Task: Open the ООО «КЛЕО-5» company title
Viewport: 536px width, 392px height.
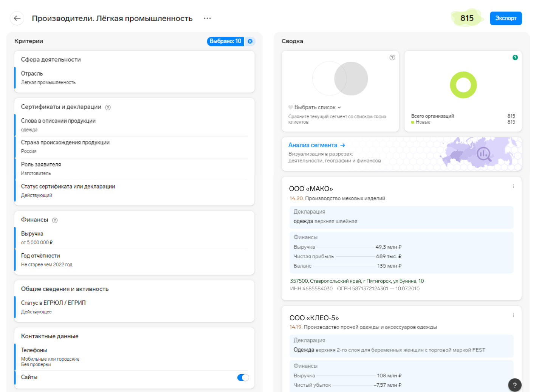Action: [314, 318]
